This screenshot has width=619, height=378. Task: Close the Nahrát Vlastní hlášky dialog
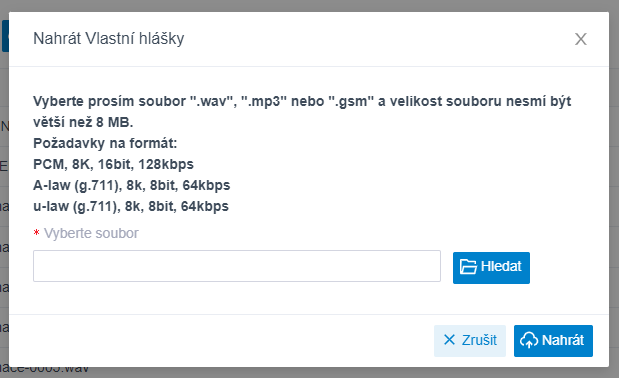[580, 39]
